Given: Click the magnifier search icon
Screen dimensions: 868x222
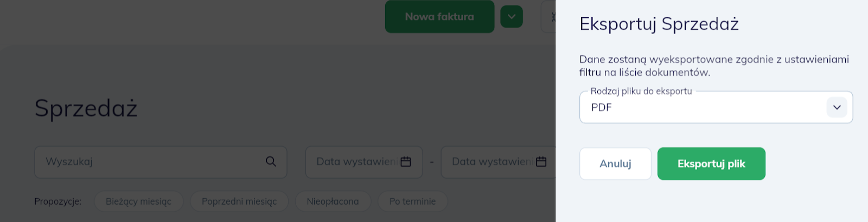Looking at the screenshot, I should tap(271, 161).
